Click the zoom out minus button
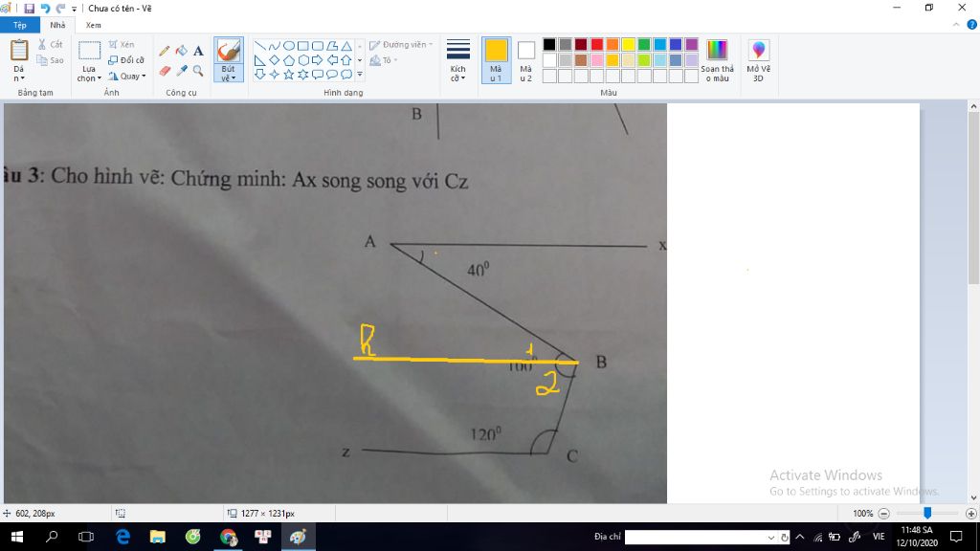The width and height of the screenshot is (980, 551). (883, 514)
